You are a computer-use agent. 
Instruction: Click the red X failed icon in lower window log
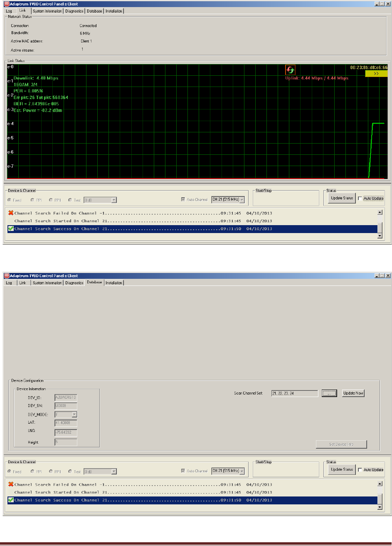pyautogui.click(x=11, y=484)
